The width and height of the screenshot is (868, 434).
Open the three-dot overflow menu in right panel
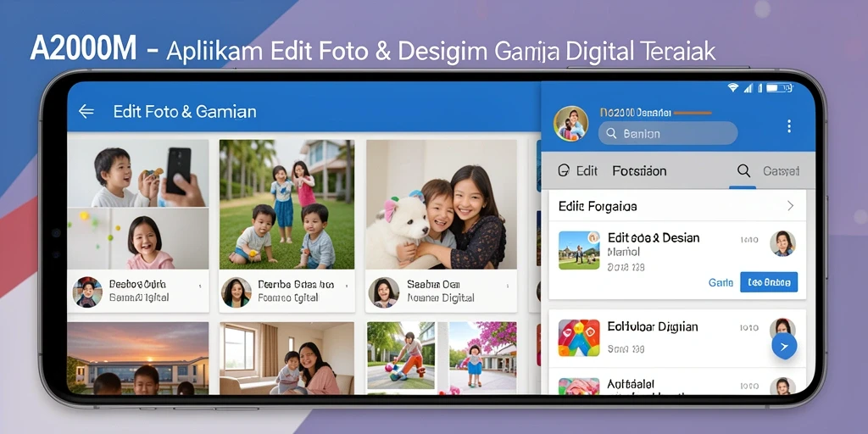tap(789, 126)
